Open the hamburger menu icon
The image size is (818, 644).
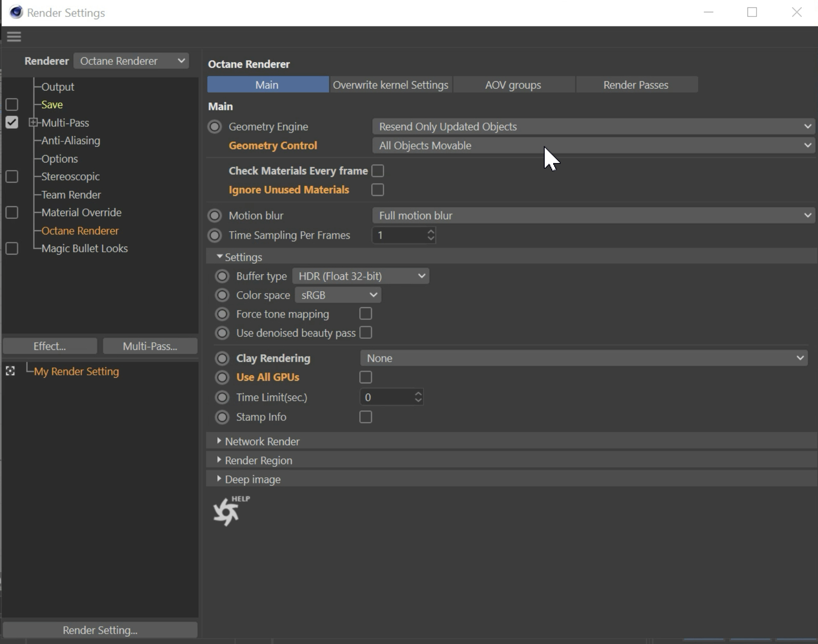tap(14, 37)
